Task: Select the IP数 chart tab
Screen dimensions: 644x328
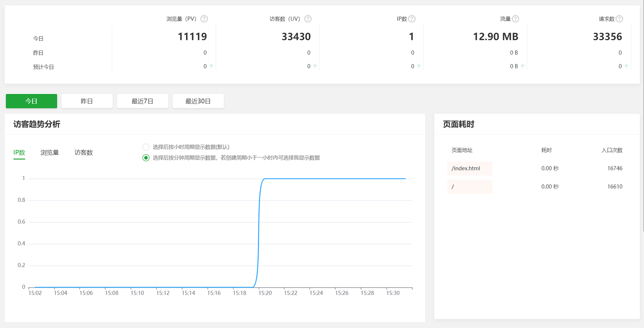Action: point(19,153)
